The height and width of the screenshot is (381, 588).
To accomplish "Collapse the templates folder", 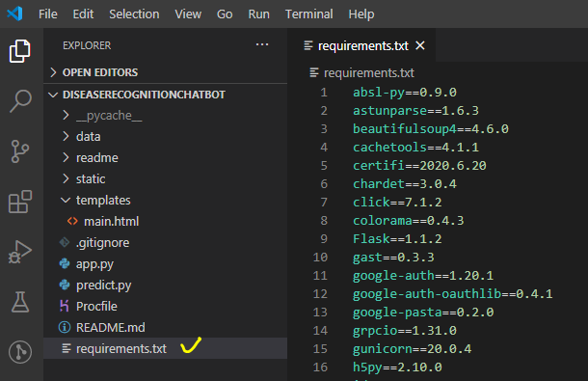I will point(103,200).
